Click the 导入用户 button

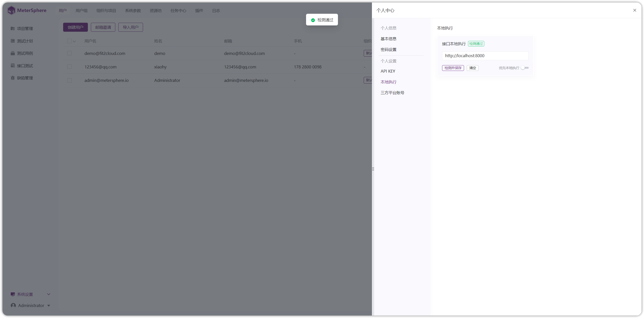click(x=131, y=27)
